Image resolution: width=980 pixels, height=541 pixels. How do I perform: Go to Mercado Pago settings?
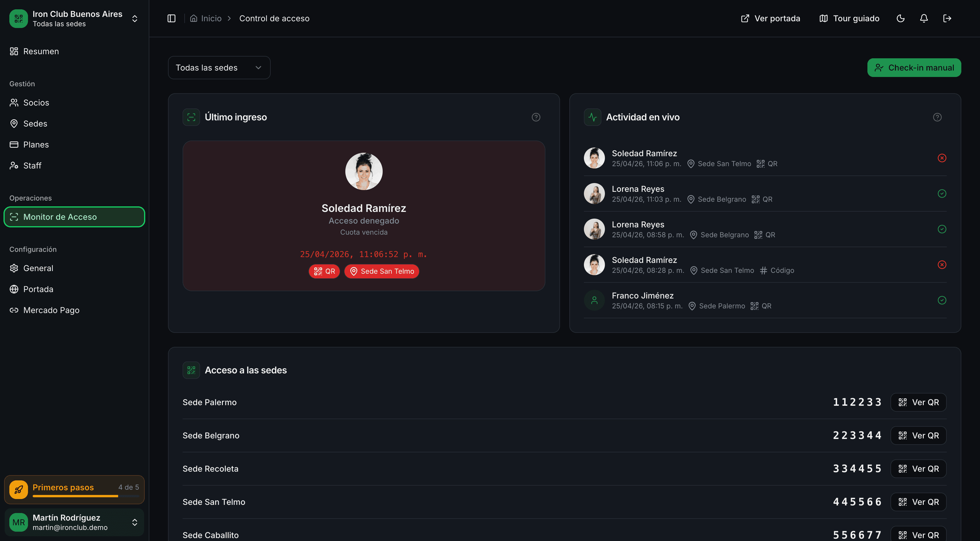[x=51, y=310]
